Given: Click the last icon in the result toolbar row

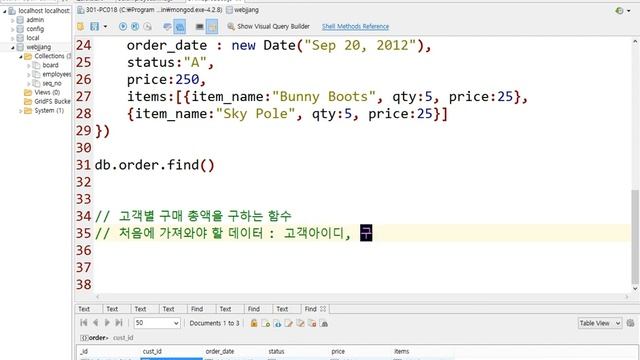Looking at the screenshot, I should click(324, 323).
